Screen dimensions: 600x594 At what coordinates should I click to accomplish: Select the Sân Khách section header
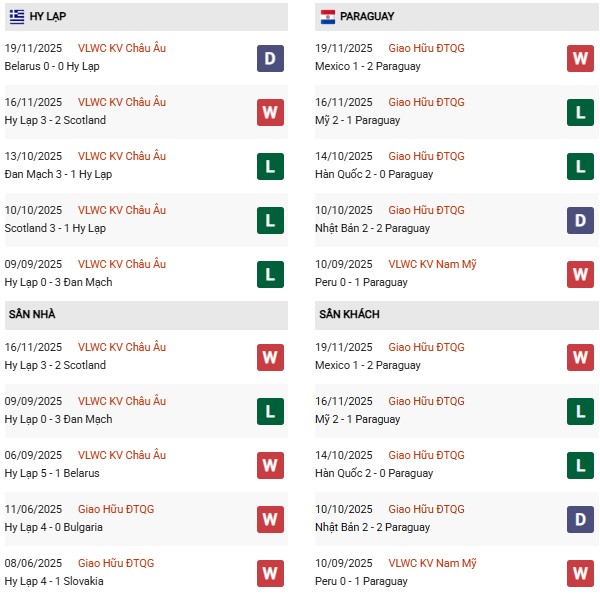pyautogui.click(x=349, y=314)
